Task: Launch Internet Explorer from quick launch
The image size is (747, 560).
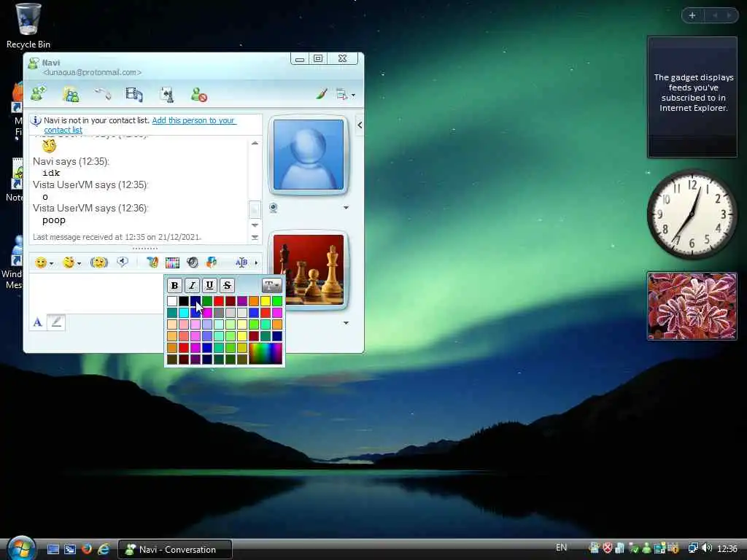Action: click(104, 549)
